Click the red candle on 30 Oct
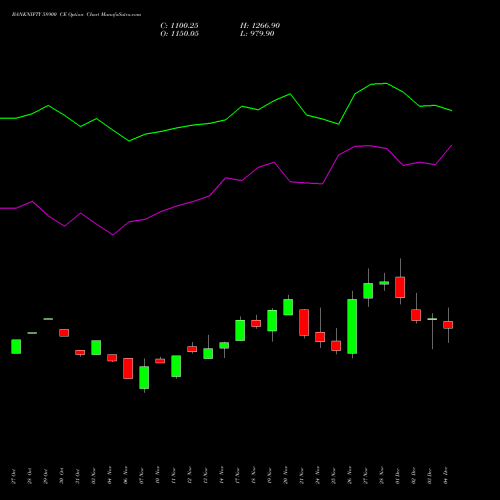This screenshot has width=500, height=500. point(64,333)
